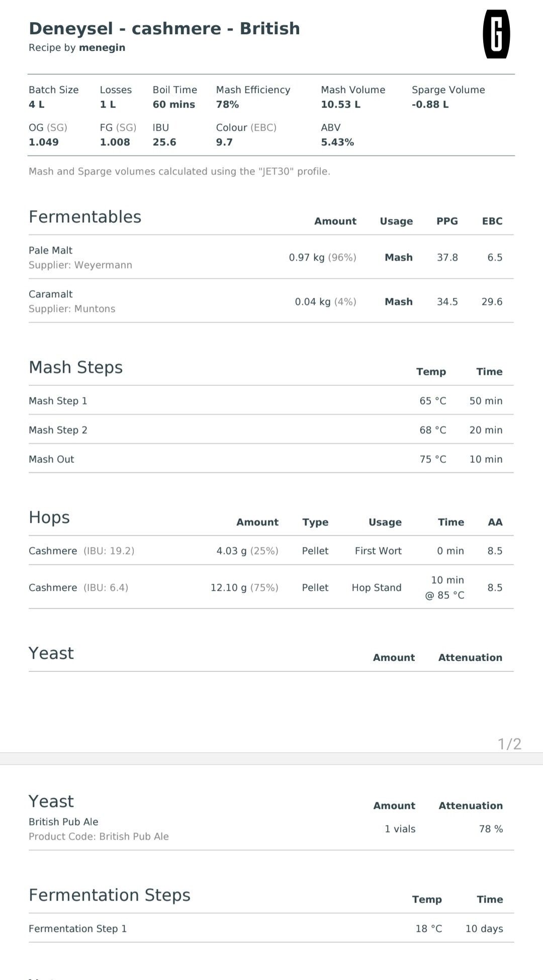Click the Mash Steps section heading

tap(76, 367)
